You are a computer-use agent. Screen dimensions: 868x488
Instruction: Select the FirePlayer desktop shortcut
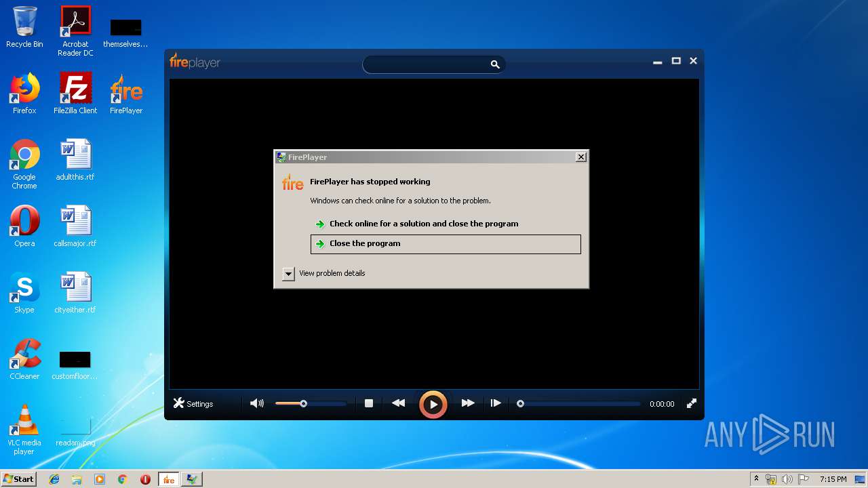click(x=126, y=94)
